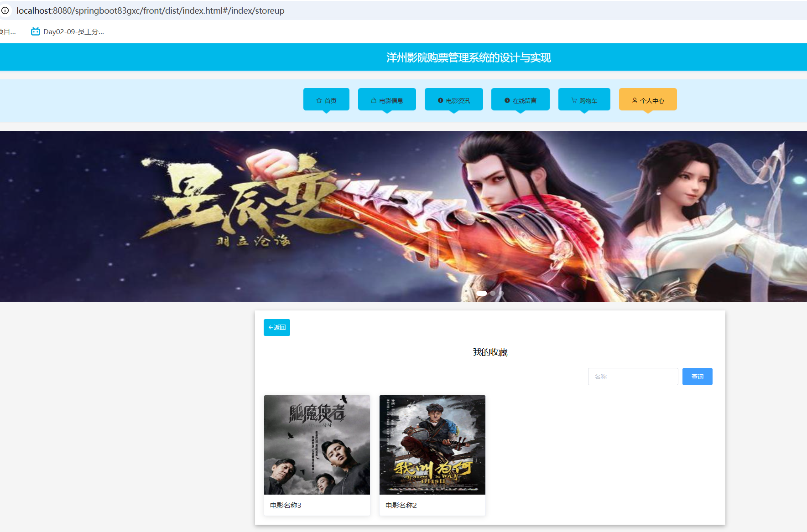Select the second carousel indicator
This screenshot has width=807, height=532.
click(493, 293)
